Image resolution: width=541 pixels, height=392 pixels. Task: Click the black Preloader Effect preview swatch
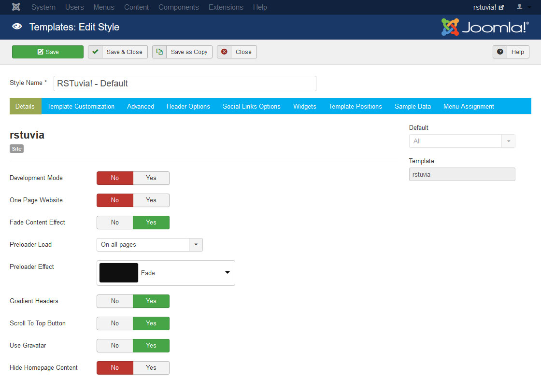tap(119, 273)
